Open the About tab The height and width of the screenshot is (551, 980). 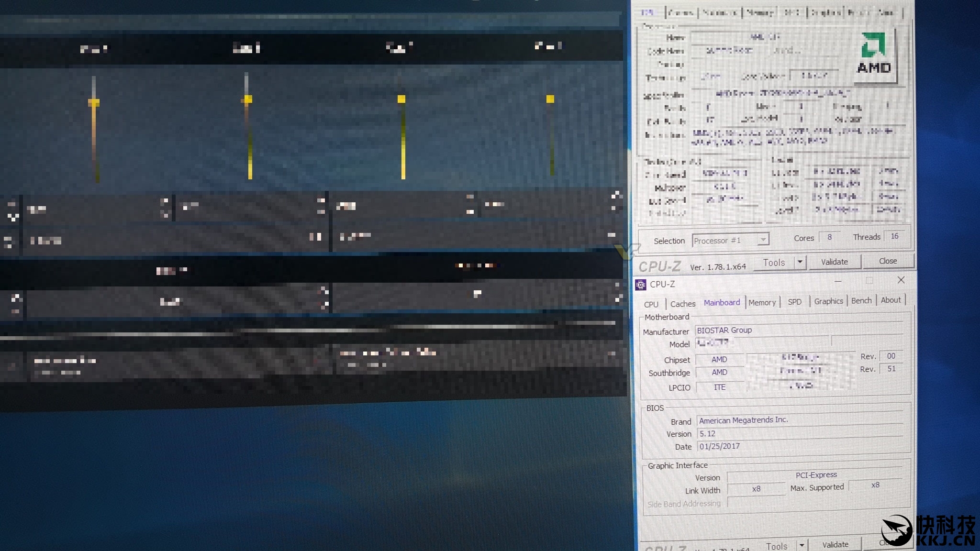[891, 300]
